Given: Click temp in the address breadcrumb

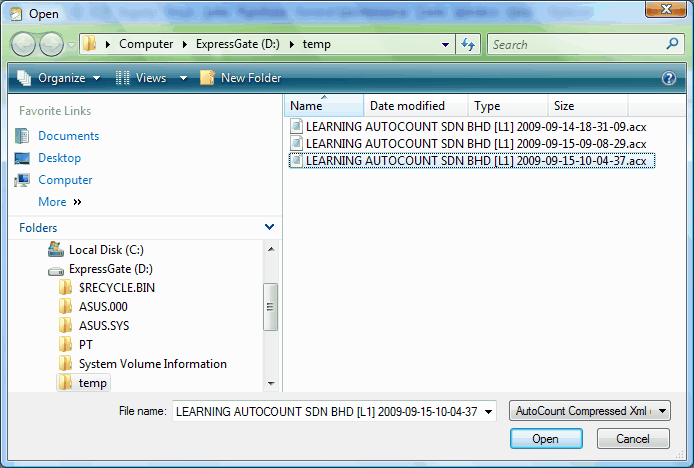Looking at the screenshot, I should (x=316, y=44).
